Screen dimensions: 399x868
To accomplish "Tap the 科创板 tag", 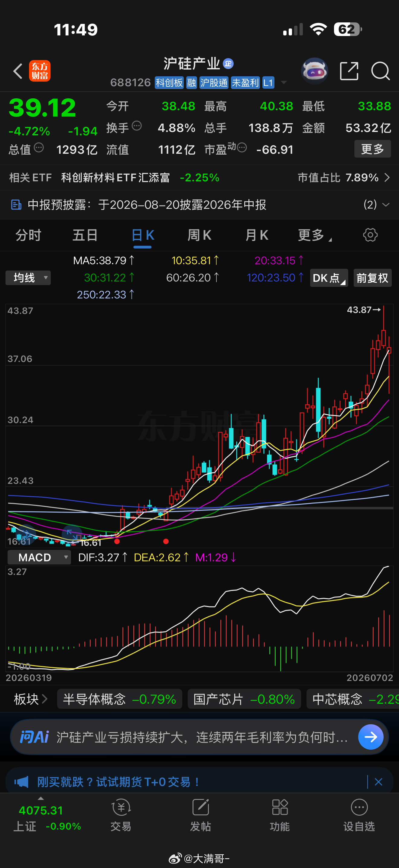I will [169, 83].
